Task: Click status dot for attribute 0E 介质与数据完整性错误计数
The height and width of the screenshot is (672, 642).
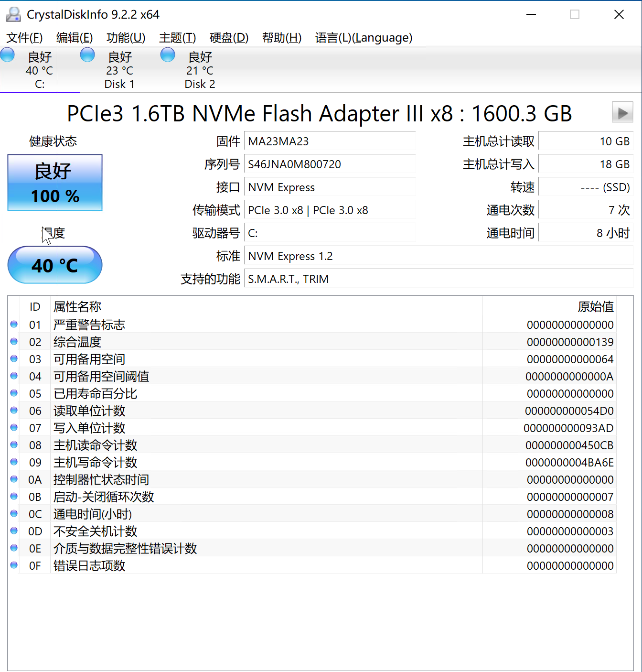Action: click(14, 548)
